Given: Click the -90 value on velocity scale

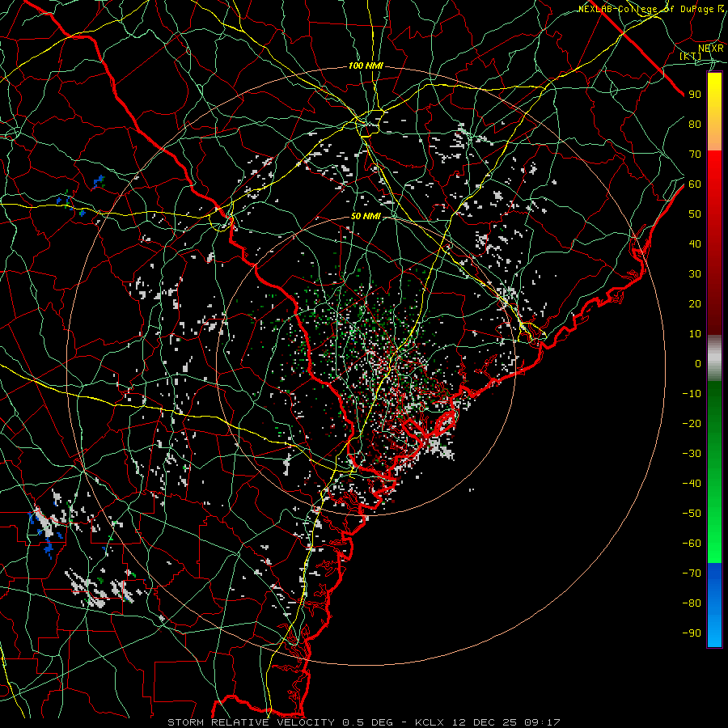Looking at the screenshot, I should (692, 633).
